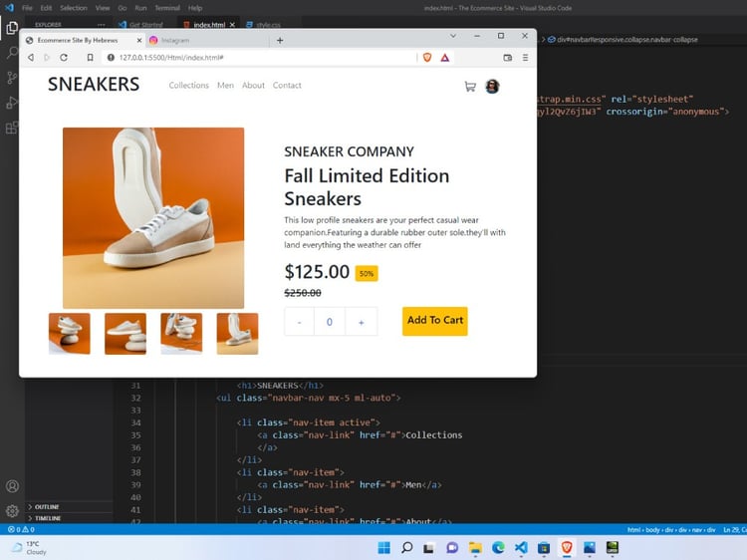Select the third sneaker thumbnail
Viewport: 747px width, 560px height.
[181, 334]
